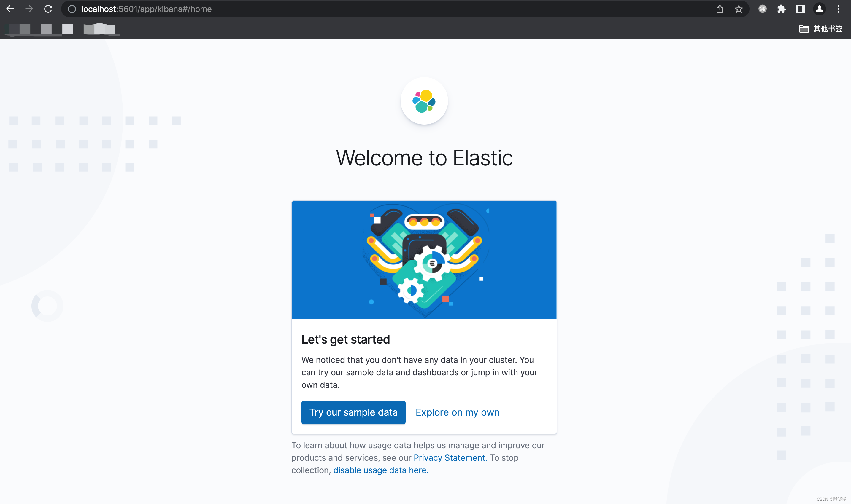Open the Extensions puzzle icon
This screenshot has width=851, height=504.
782,9
